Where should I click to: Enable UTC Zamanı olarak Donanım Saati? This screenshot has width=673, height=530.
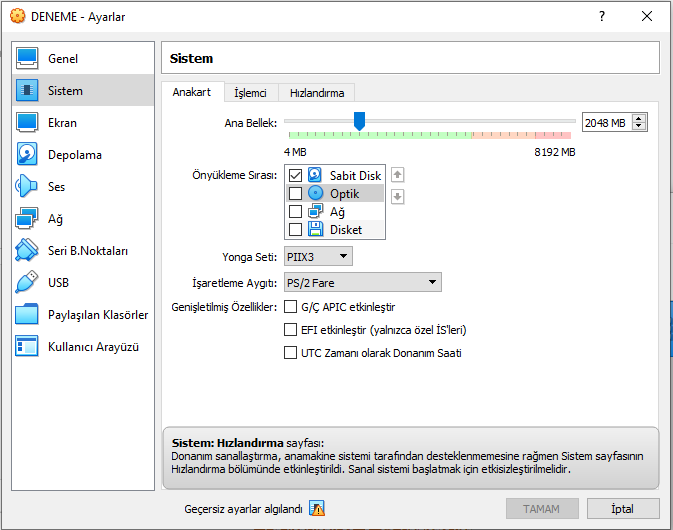click(291, 353)
